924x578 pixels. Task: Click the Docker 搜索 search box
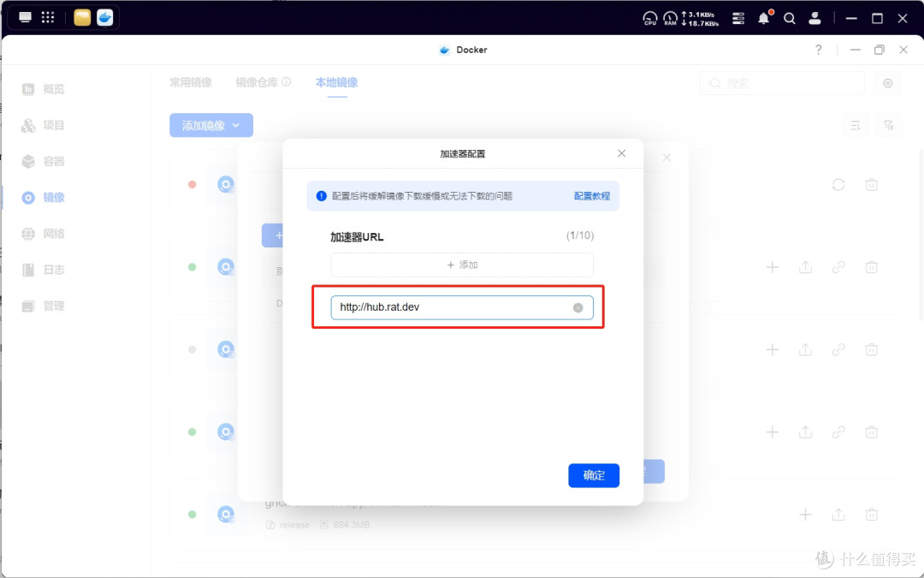point(782,83)
